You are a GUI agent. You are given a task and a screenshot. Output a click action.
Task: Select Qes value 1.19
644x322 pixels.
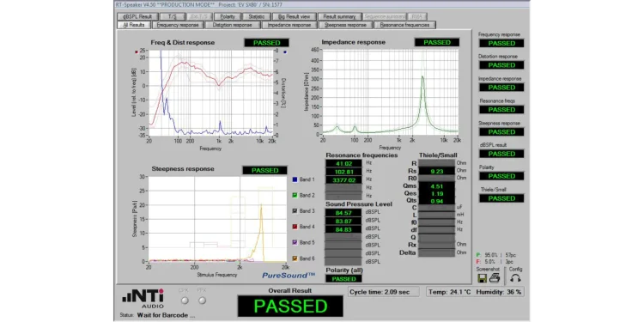(436, 193)
